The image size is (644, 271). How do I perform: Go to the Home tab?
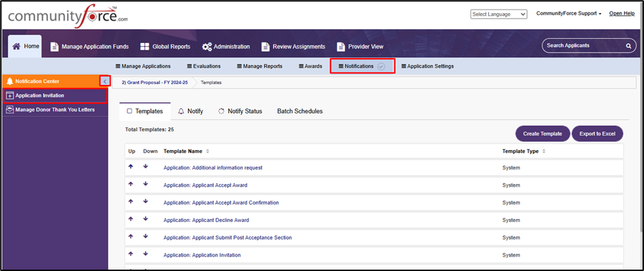click(x=25, y=46)
